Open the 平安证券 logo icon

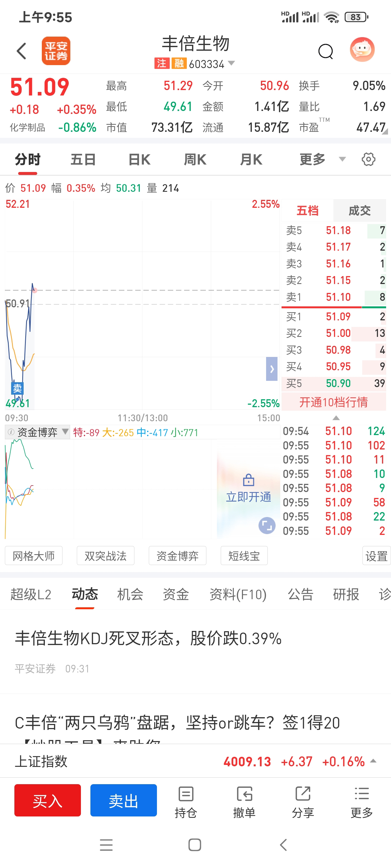(x=56, y=51)
